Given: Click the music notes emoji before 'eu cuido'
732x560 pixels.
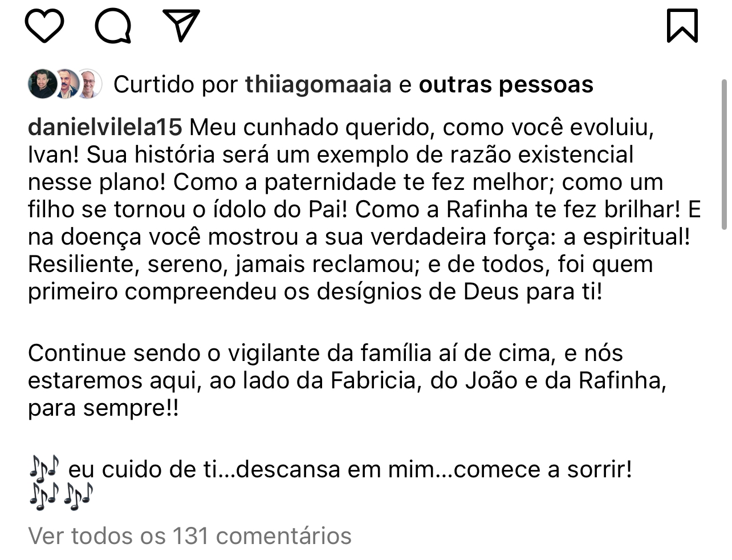Looking at the screenshot, I should tap(44, 468).
